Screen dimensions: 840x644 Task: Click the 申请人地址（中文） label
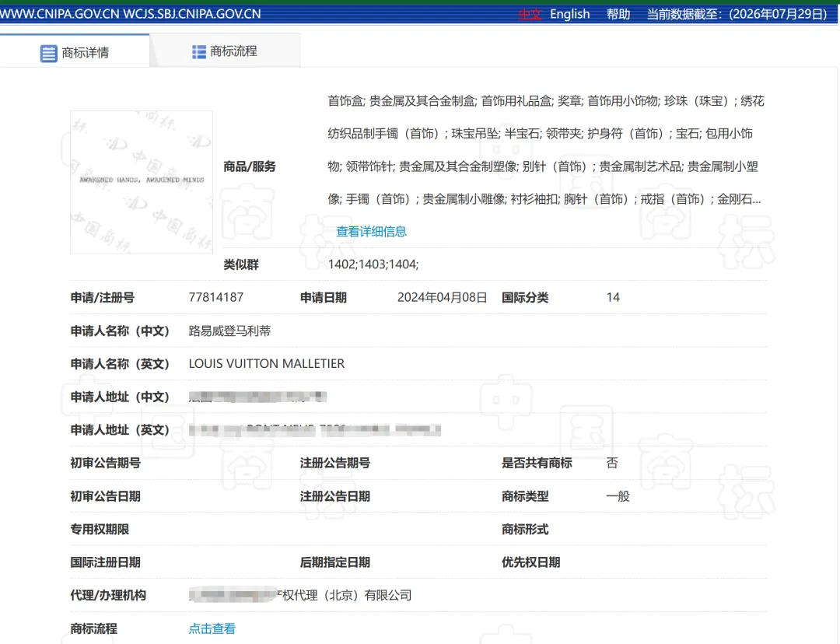tap(120, 397)
